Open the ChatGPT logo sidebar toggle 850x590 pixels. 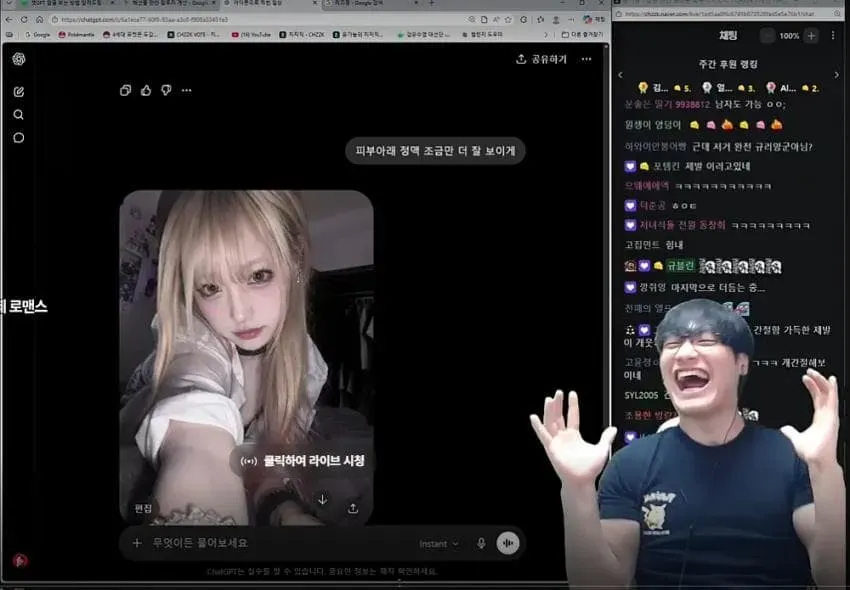(19, 59)
